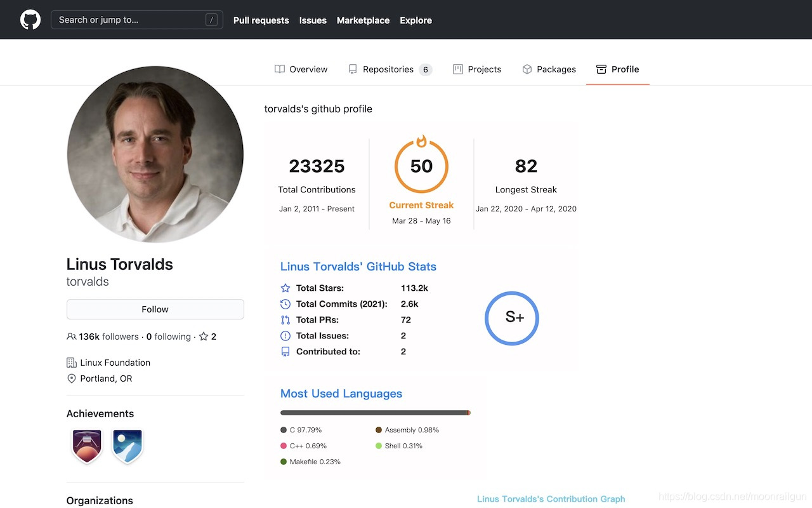Click the Total Stars value 113.2k
Viewport: 812px width, 508px height.
pyautogui.click(x=414, y=288)
